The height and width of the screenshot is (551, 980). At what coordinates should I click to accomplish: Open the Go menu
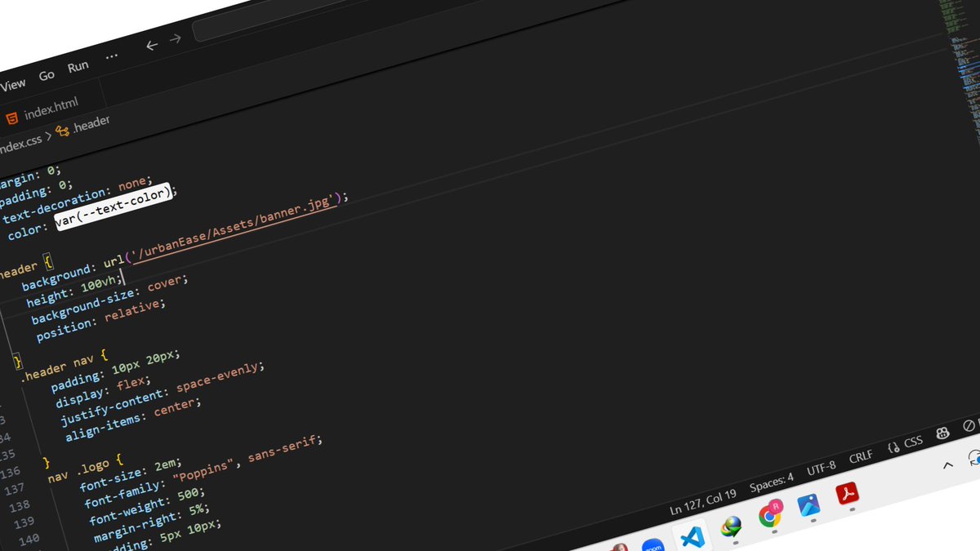coord(47,75)
